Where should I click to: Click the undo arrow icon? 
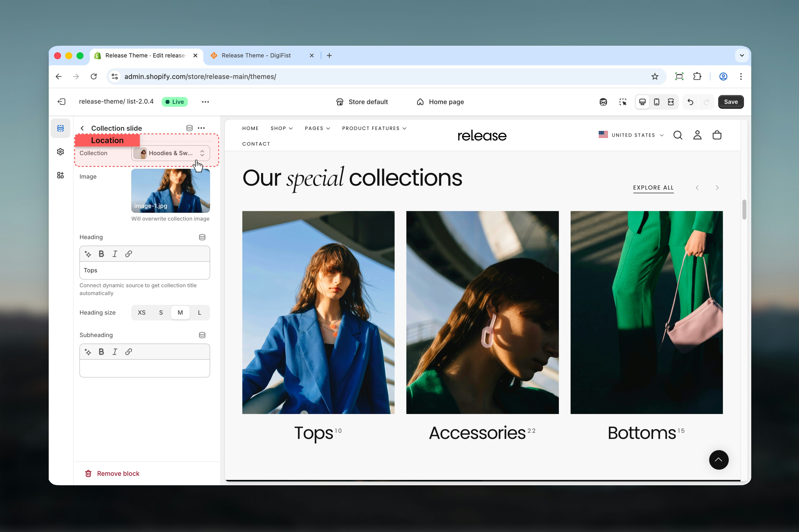690,102
